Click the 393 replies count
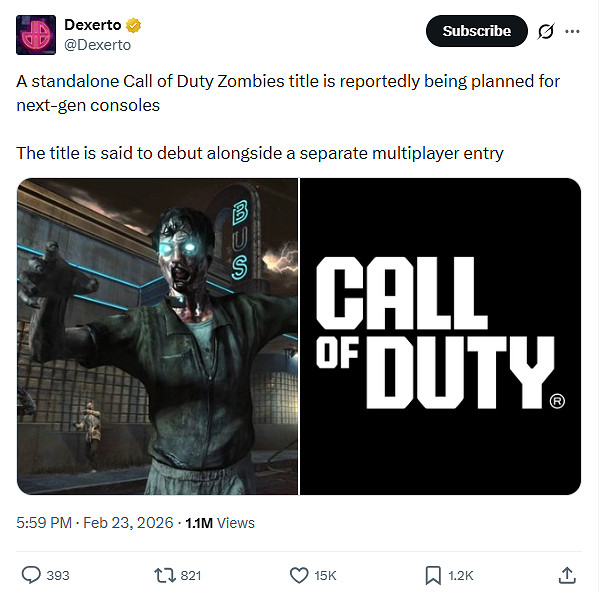 pyautogui.click(x=58, y=576)
